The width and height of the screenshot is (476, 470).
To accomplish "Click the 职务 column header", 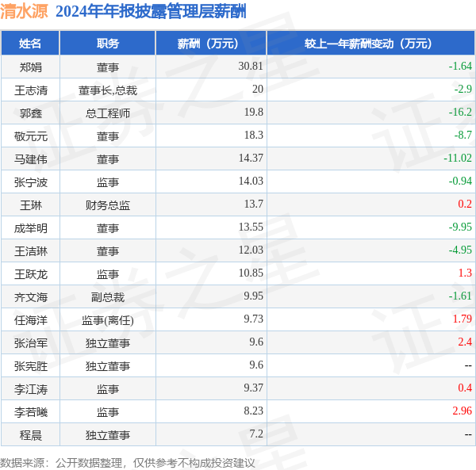I will pos(108,44).
